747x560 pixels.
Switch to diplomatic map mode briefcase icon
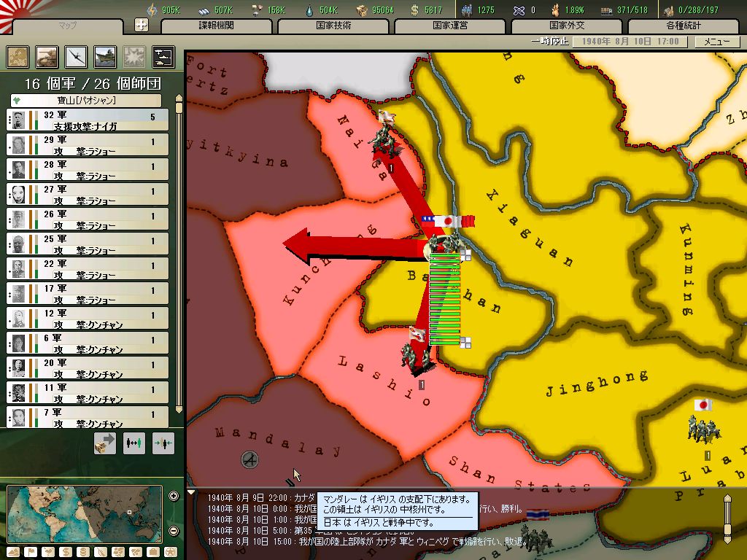pyautogui.click(x=153, y=553)
